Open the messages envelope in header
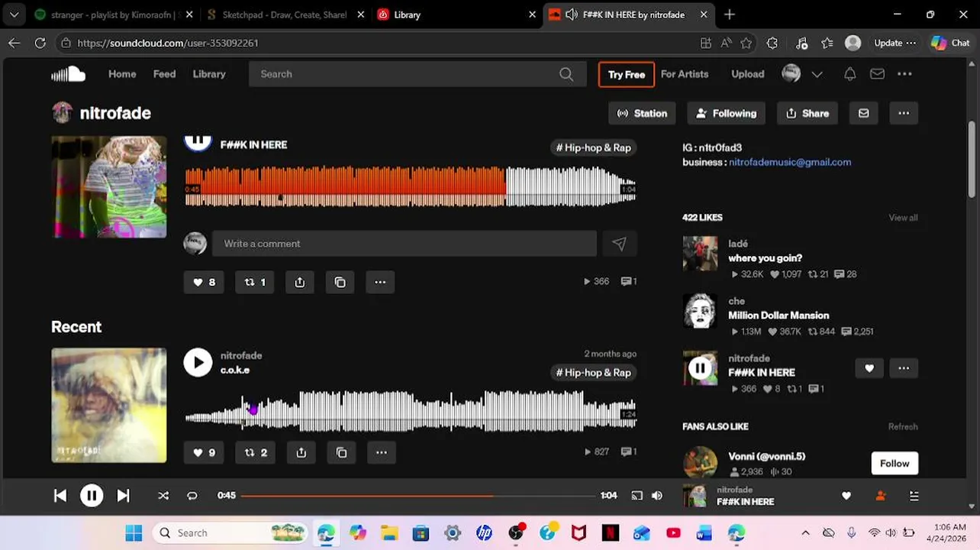This screenshot has width=980, height=550. [877, 74]
